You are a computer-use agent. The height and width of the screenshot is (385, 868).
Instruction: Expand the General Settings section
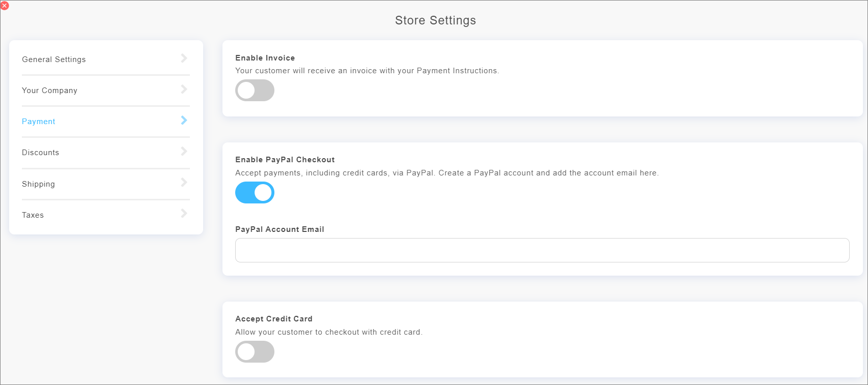(184, 58)
